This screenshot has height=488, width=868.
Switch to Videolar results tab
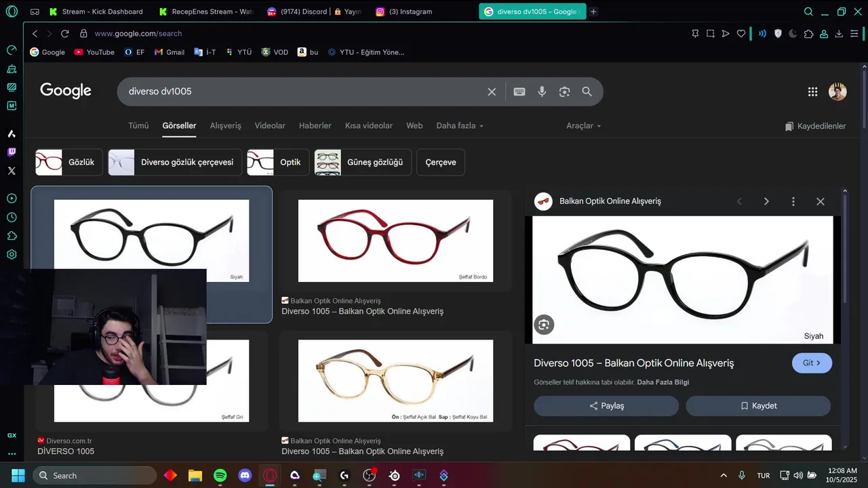[270, 125]
